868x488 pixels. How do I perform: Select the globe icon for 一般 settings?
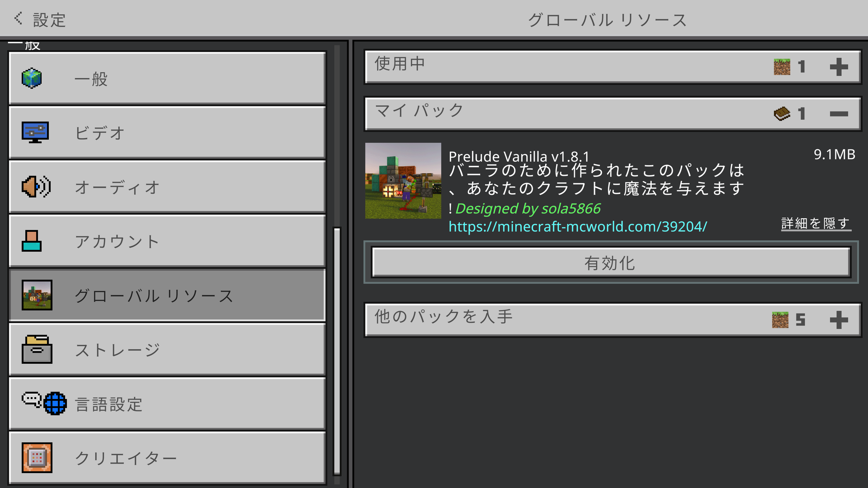pos(31,78)
